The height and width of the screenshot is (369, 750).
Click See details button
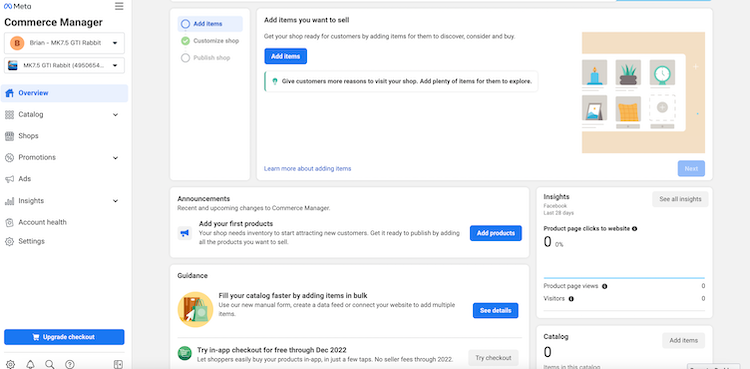(x=496, y=311)
